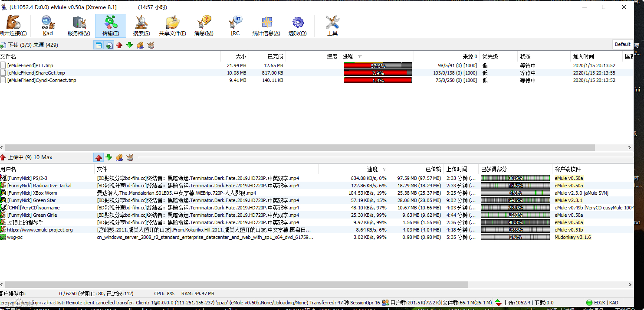
Task: Sort uploads by 已传输 column
Action: [417, 169]
